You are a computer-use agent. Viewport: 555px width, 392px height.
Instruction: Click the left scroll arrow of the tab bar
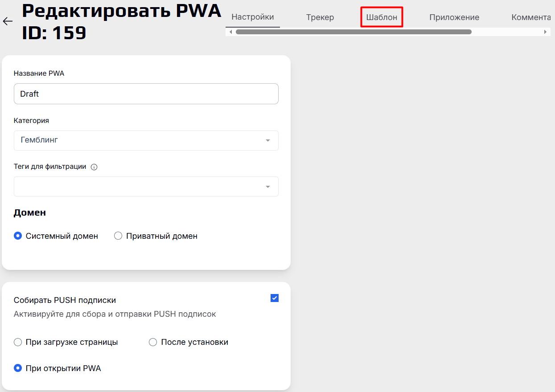coord(230,32)
